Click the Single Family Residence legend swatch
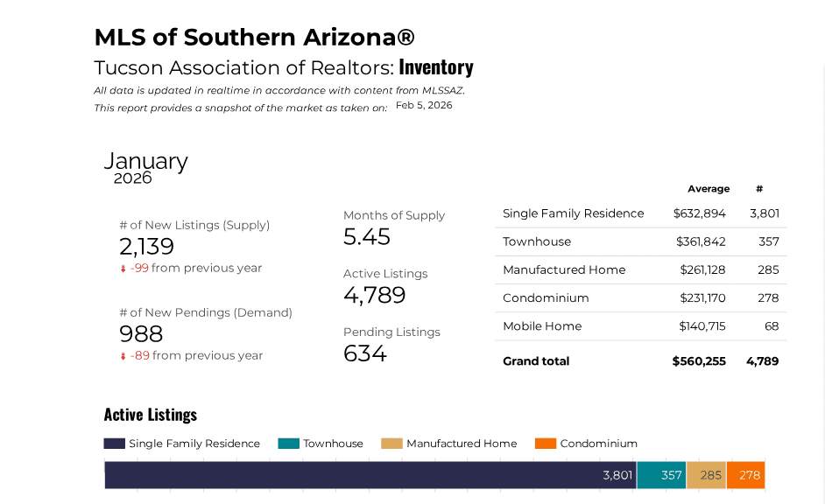 click(115, 444)
